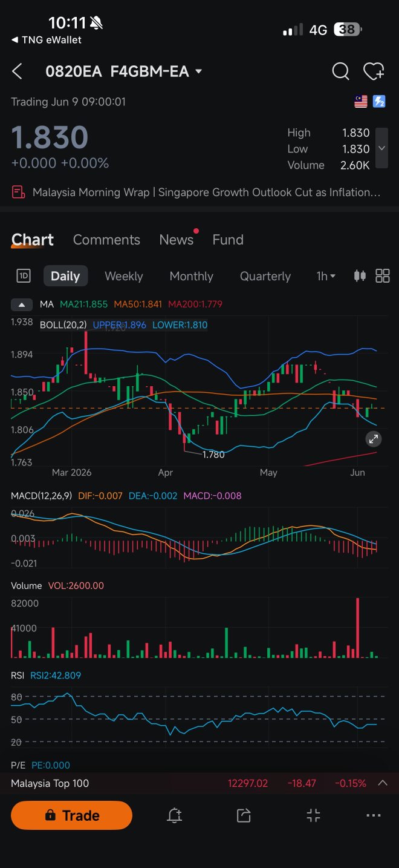
Task: Tap the DEA:-0.002 value
Action: pyautogui.click(x=152, y=496)
